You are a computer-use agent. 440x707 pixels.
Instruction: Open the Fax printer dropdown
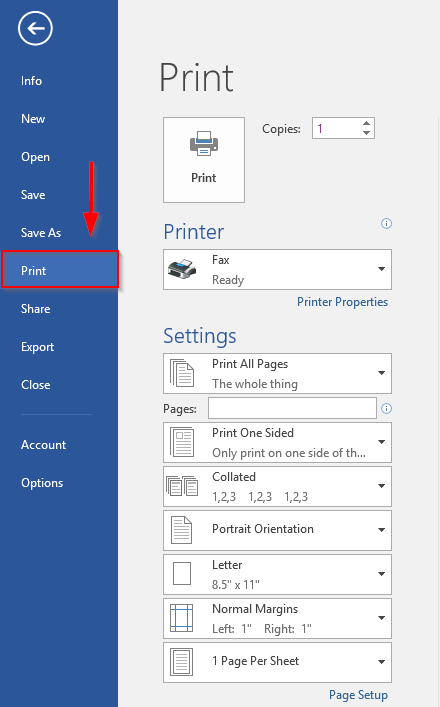(277, 269)
